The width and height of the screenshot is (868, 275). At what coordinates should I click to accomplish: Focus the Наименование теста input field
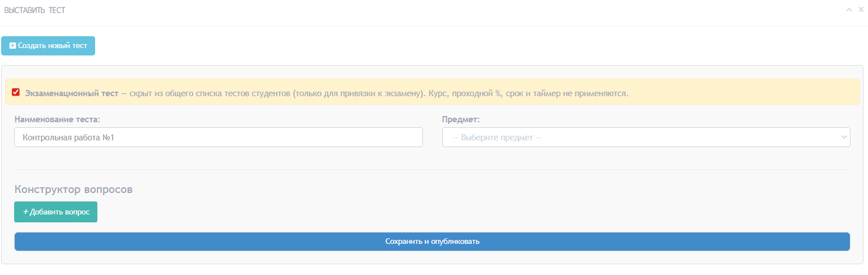[x=219, y=137]
